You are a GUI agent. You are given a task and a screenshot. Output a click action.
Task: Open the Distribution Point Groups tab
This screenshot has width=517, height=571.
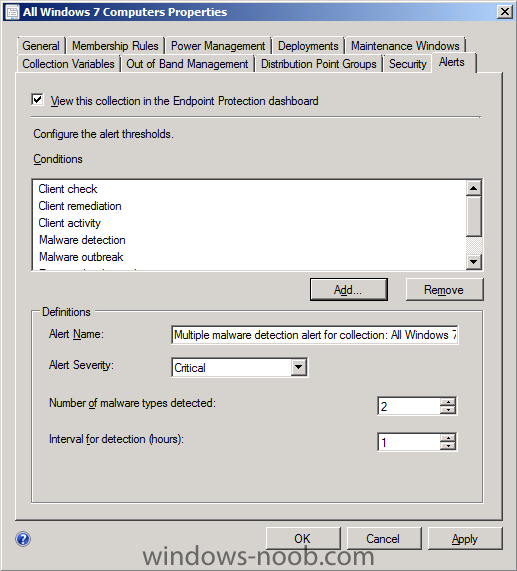(x=319, y=64)
